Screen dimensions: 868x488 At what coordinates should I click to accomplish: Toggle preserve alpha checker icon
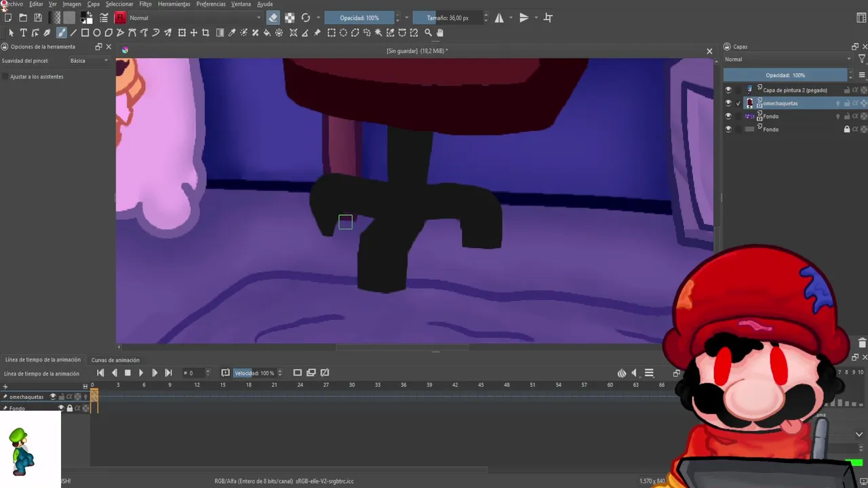coord(290,18)
